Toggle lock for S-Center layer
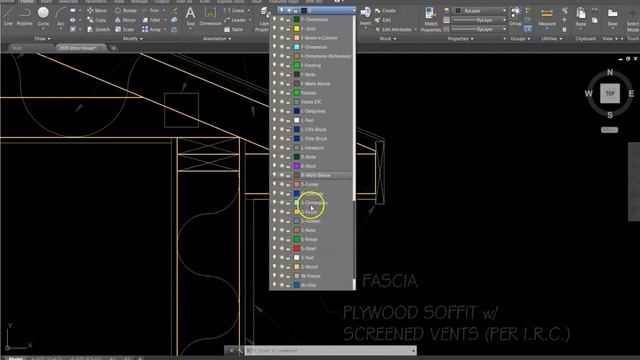 pyautogui.click(x=288, y=184)
